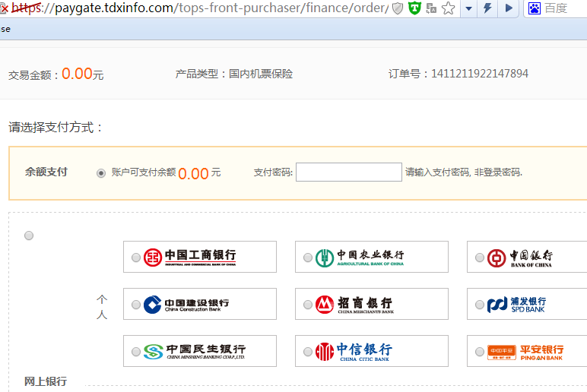587x392 pixels.
Task: Click the order number 1411211922147894
Action: click(x=480, y=74)
